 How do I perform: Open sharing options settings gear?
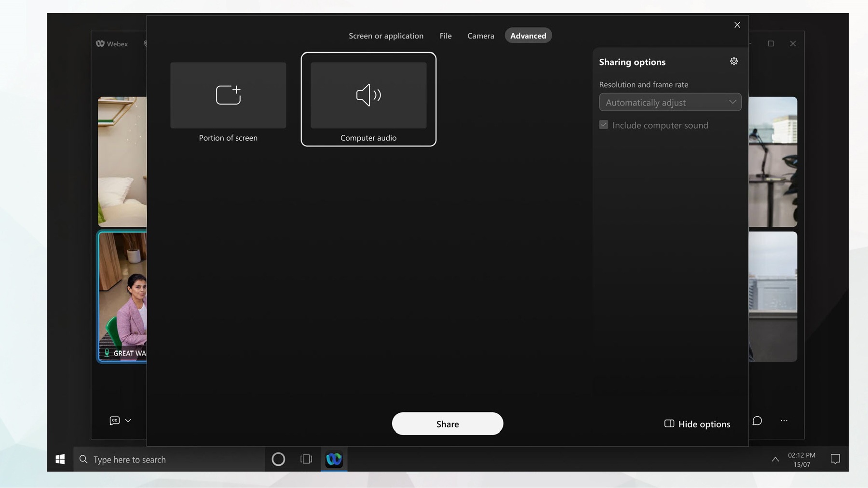733,61
